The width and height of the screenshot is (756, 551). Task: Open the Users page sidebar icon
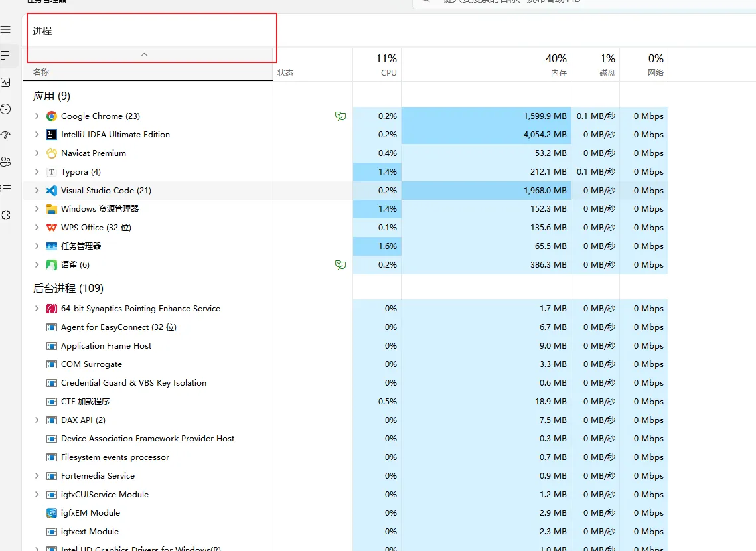click(6, 161)
